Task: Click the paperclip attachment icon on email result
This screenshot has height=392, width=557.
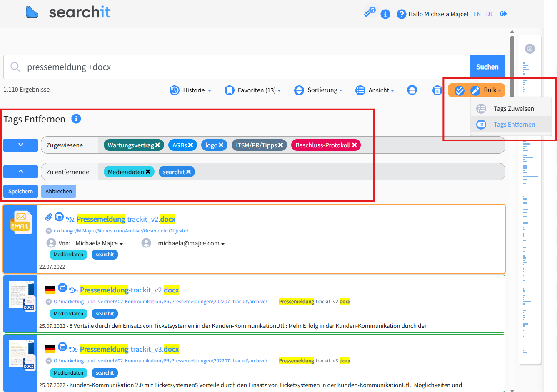Action: click(49, 217)
